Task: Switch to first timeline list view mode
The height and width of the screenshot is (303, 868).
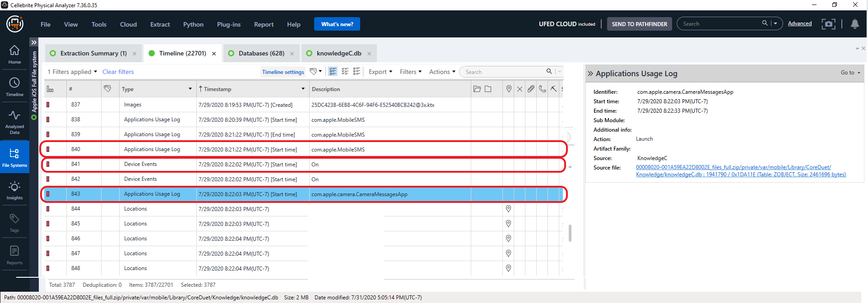Action: pyautogui.click(x=333, y=71)
